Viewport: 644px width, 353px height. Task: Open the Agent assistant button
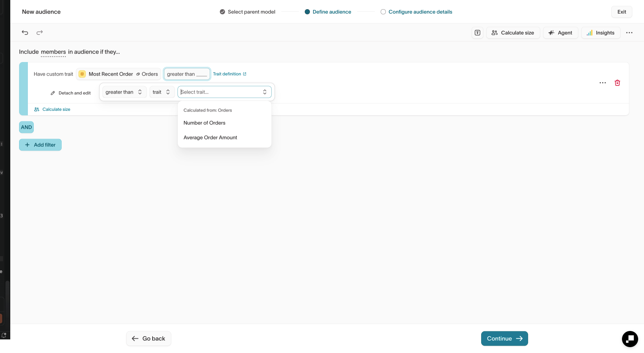560,33
